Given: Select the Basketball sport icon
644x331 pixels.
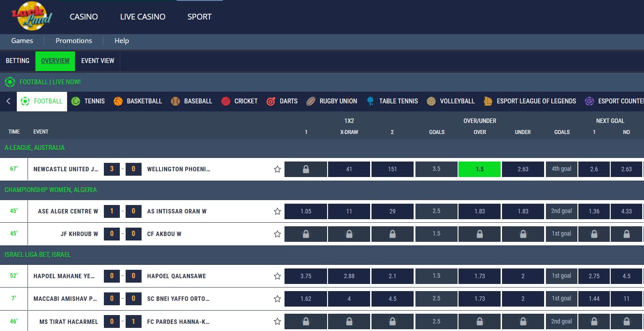Looking at the screenshot, I should tap(118, 101).
